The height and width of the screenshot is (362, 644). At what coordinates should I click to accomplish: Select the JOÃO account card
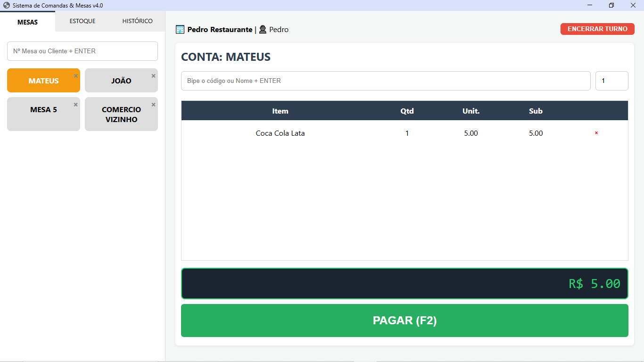click(x=121, y=81)
